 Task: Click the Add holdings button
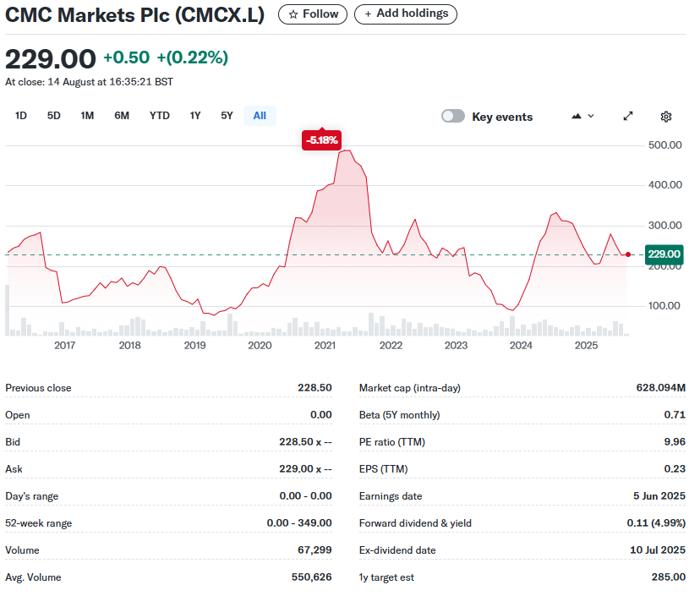pos(405,14)
